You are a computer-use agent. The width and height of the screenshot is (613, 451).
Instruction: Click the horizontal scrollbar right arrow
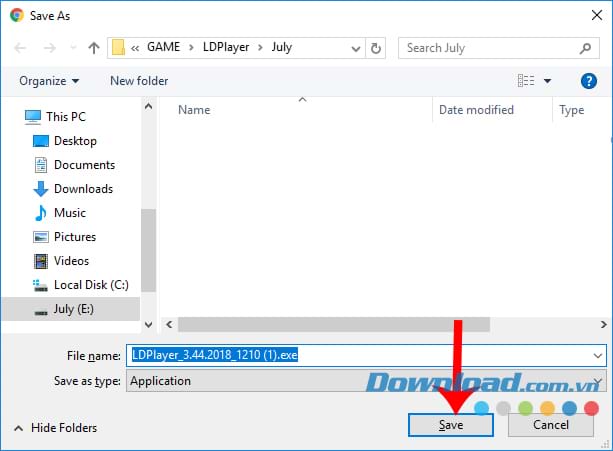604,324
